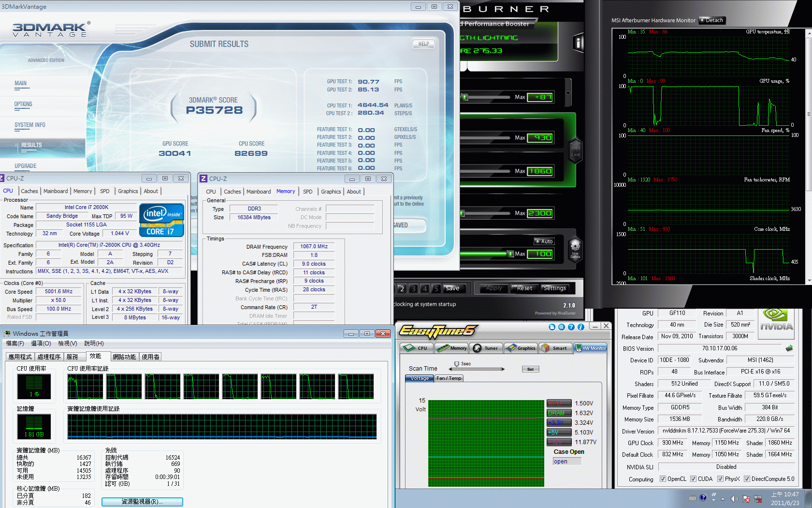This screenshot has width=812, height=508.
Task: Click EasyTune6 Scan Time slider handle
Action: [456, 364]
